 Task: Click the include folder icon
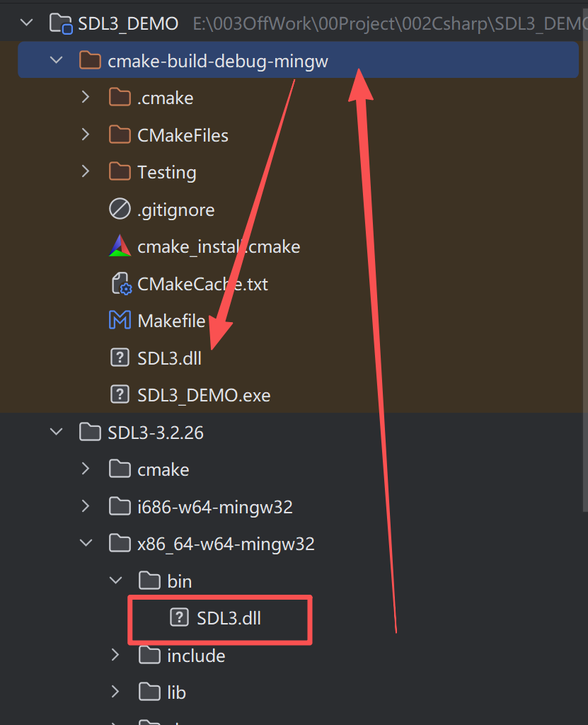(x=149, y=655)
